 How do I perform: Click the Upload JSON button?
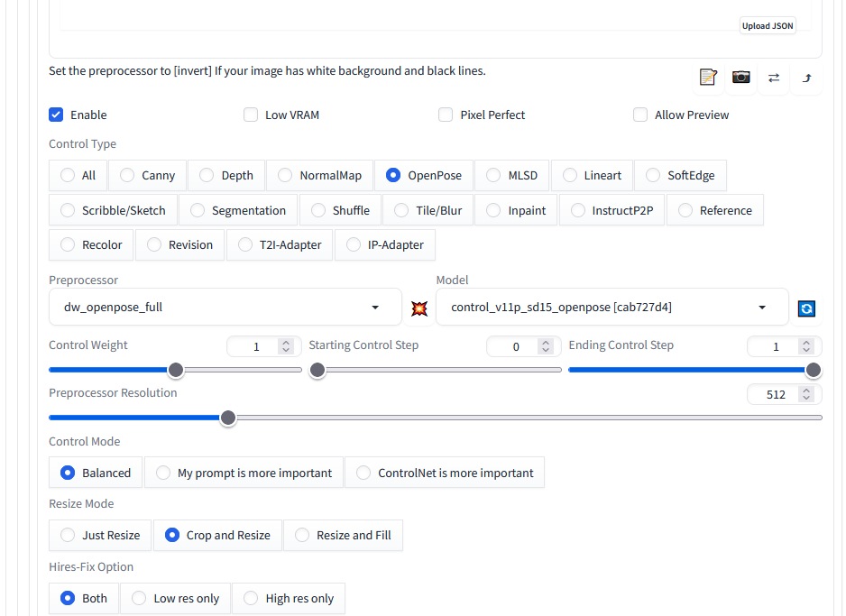(768, 25)
